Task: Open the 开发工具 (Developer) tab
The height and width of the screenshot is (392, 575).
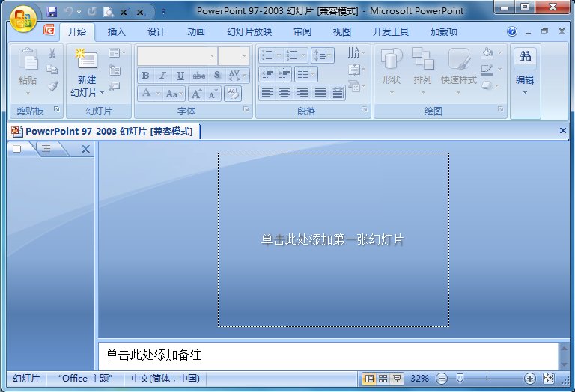Action: tap(391, 32)
